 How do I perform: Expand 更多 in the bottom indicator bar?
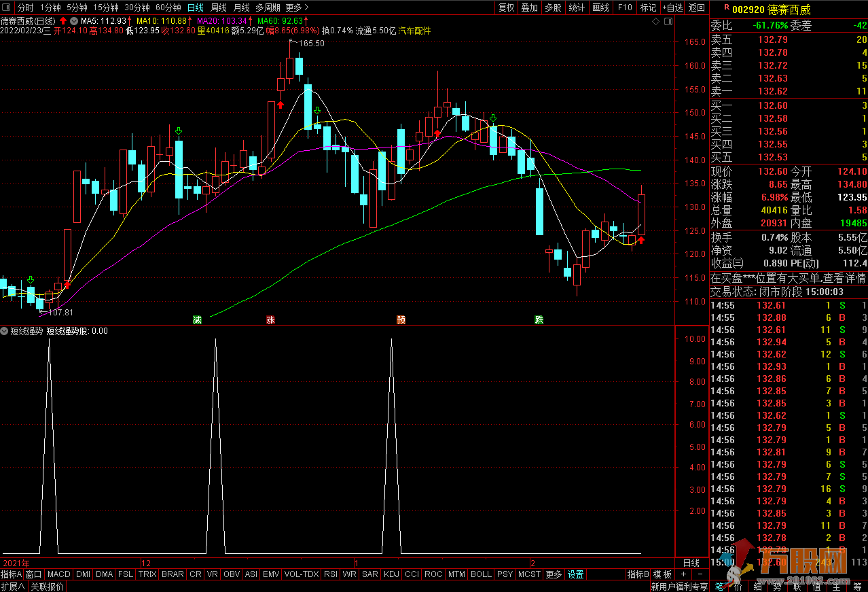click(x=554, y=574)
